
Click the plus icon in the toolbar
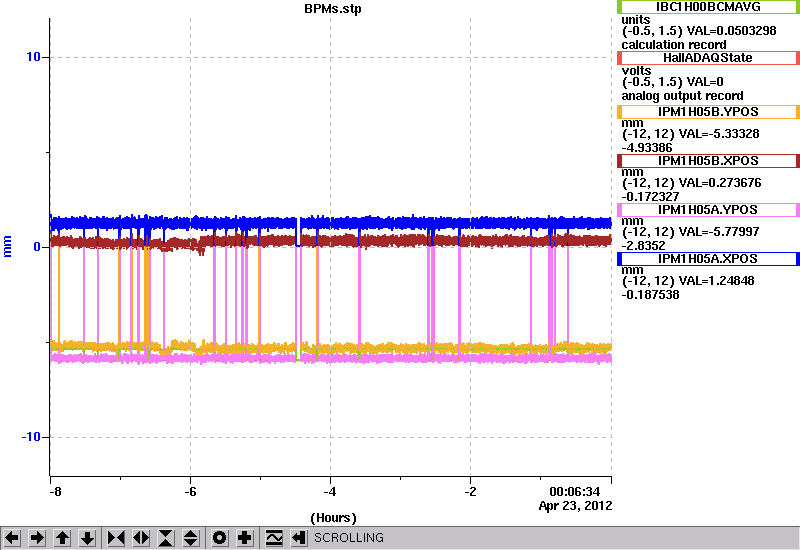click(x=245, y=538)
